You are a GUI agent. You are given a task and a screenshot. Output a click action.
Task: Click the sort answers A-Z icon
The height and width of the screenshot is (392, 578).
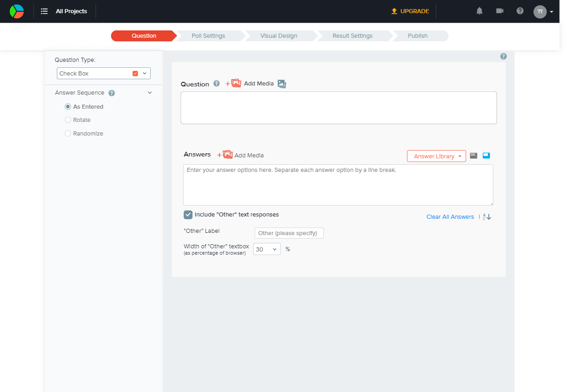click(x=487, y=217)
